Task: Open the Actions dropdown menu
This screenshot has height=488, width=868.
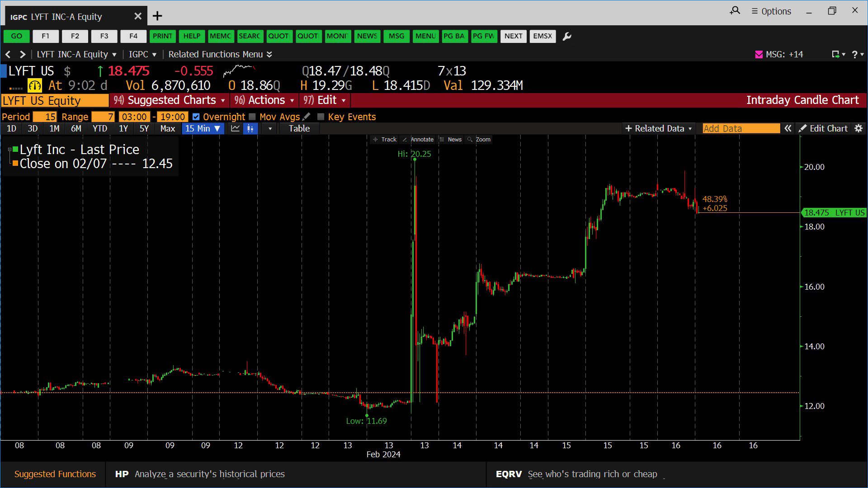Action: point(264,100)
